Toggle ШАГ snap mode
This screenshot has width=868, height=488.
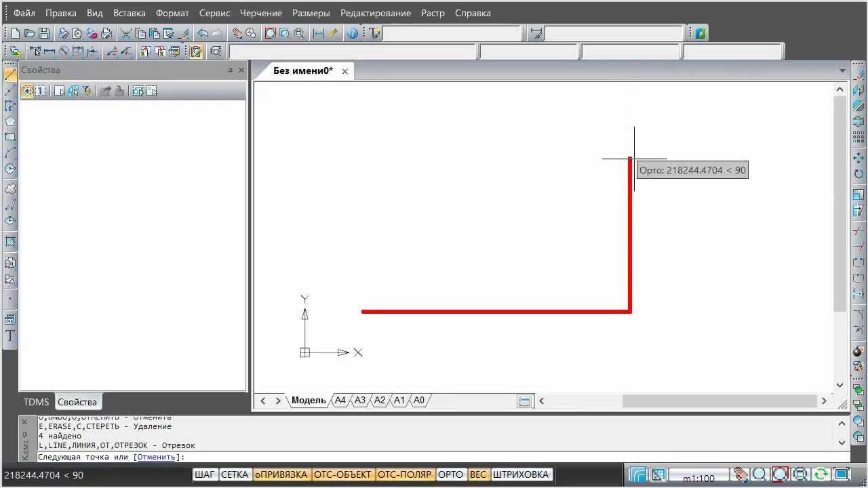[205, 474]
